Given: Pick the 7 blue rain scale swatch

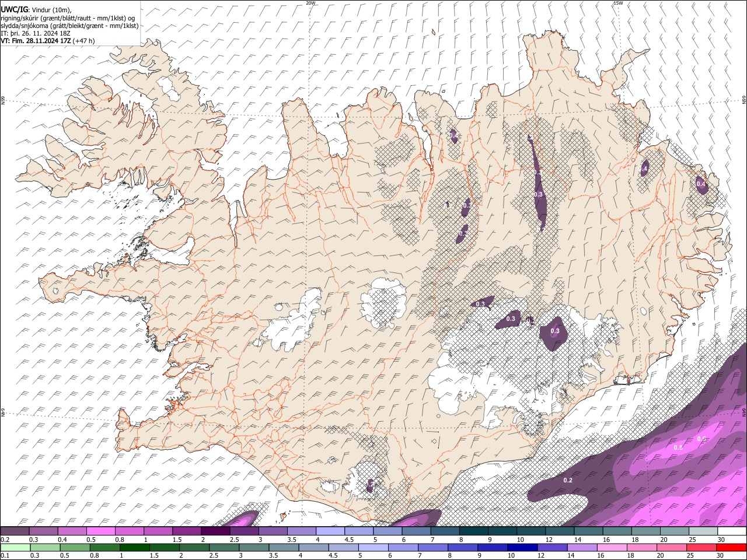Looking at the screenshot, I should pyautogui.click(x=433, y=547).
